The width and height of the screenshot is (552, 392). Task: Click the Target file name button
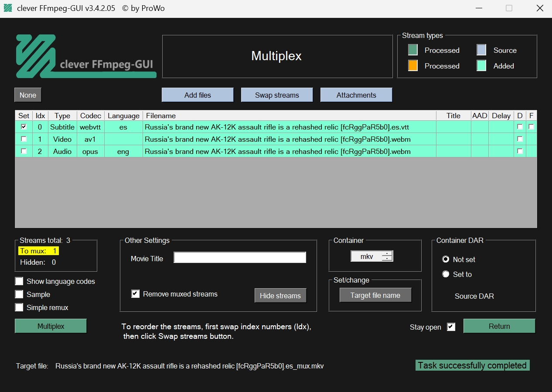pyautogui.click(x=375, y=295)
